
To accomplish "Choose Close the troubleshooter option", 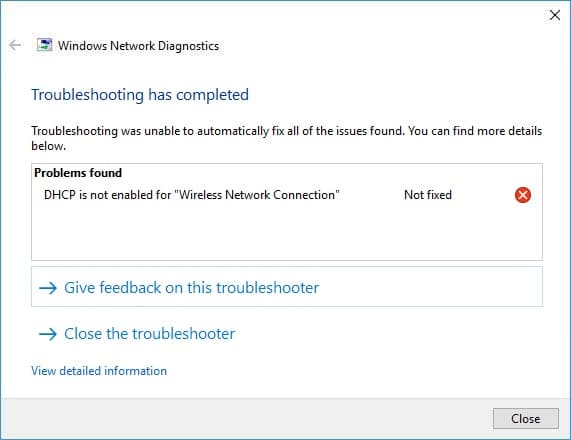I will (137, 334).
